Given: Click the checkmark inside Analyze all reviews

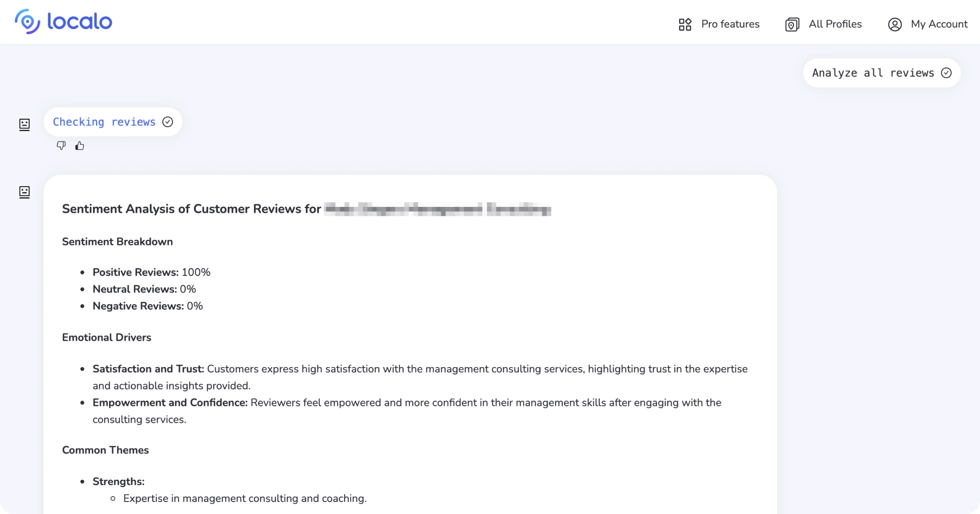Looking at the screenshot, I should point(947,73).
